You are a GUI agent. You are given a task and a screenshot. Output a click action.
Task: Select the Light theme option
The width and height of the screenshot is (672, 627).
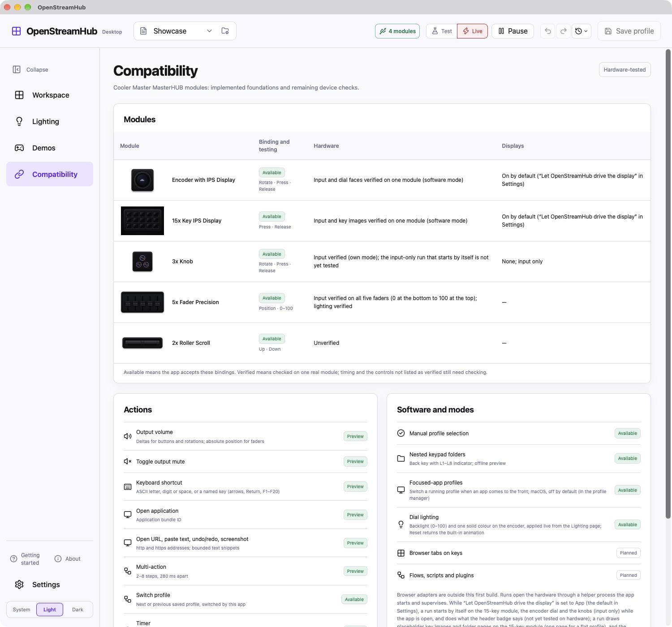[50, 610]
